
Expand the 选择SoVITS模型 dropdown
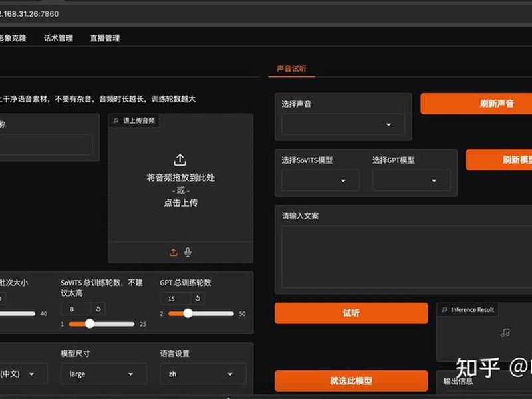[321, 180]
